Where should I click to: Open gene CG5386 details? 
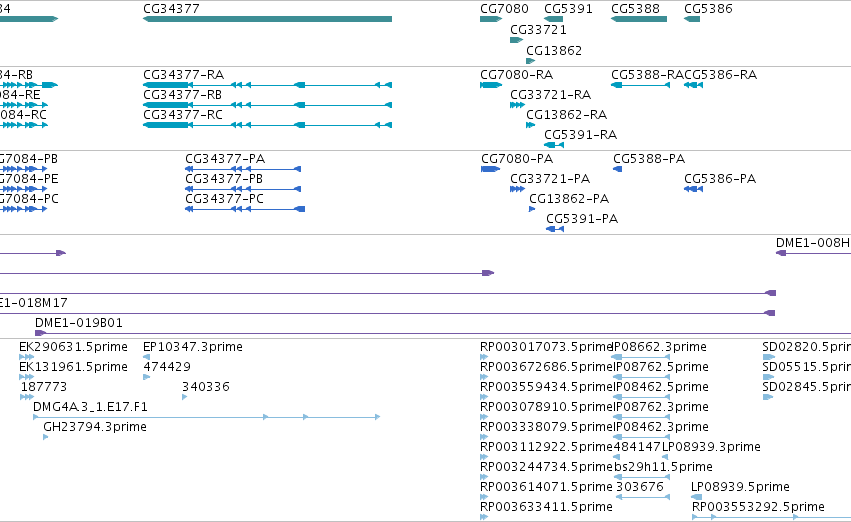click(692, 19)
